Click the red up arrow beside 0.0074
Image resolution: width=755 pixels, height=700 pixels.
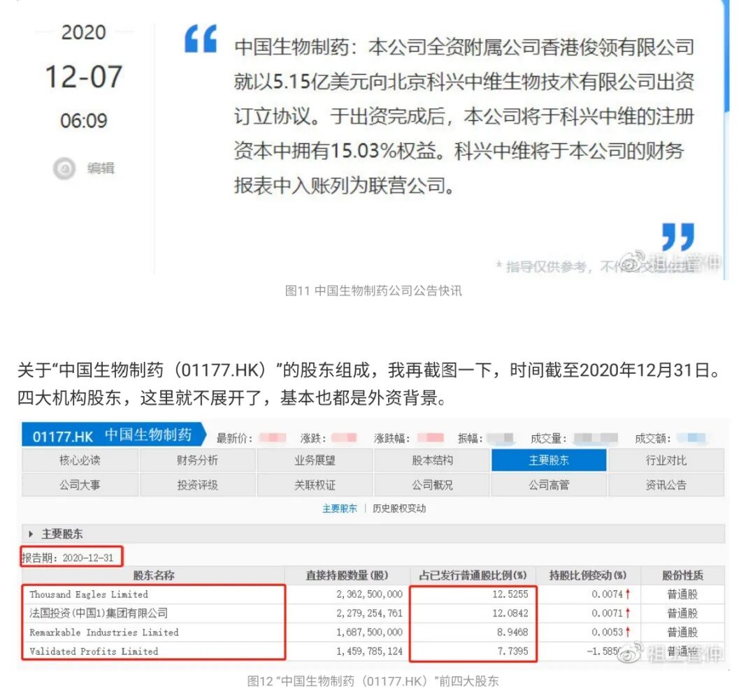(628, 594)
